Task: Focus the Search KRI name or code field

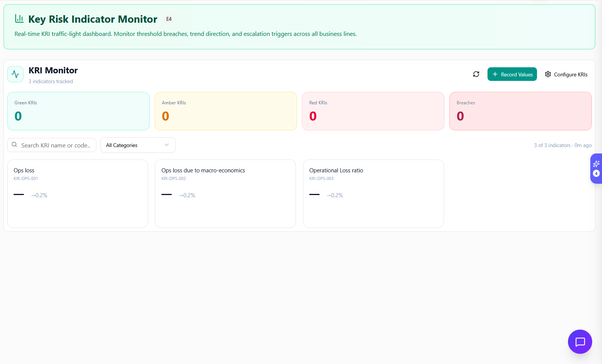Action: coord(56,145)
